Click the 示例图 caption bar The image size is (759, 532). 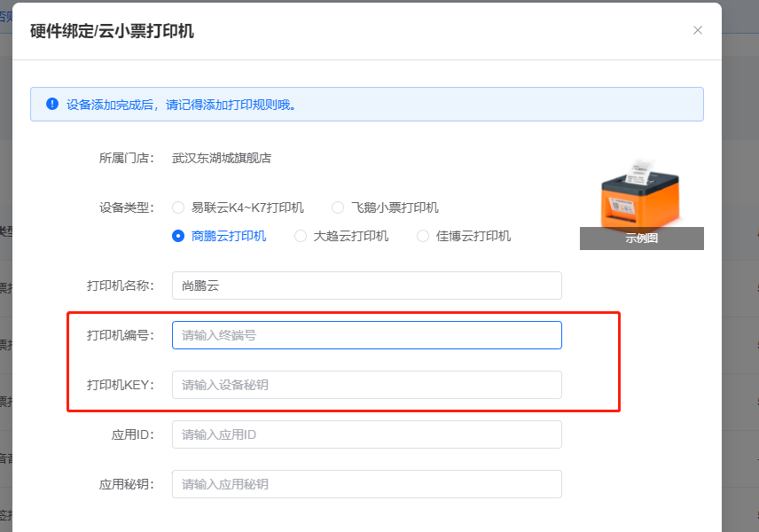(x=641, y=239)
